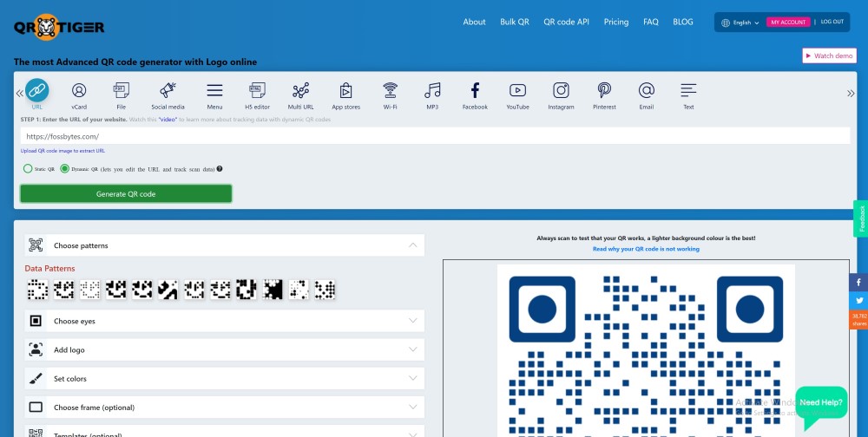Click the 38,782 shares counter
Screen dimensions: 868x437
point(858,319)
